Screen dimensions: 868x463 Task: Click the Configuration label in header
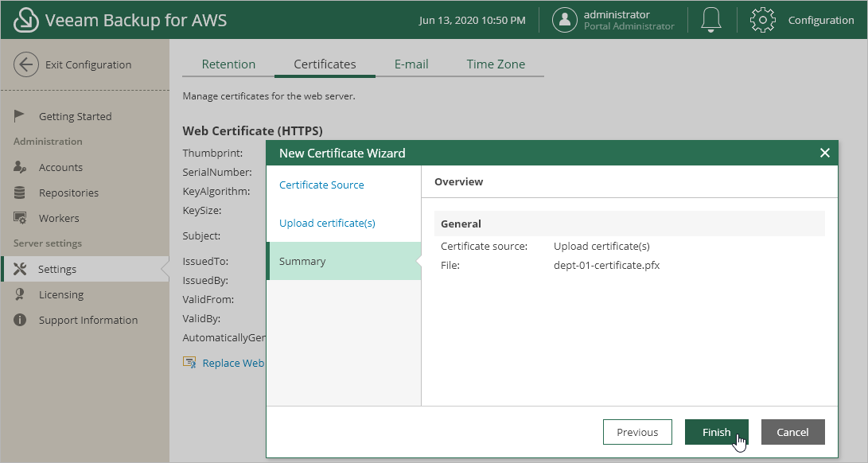tap(821, 20)
